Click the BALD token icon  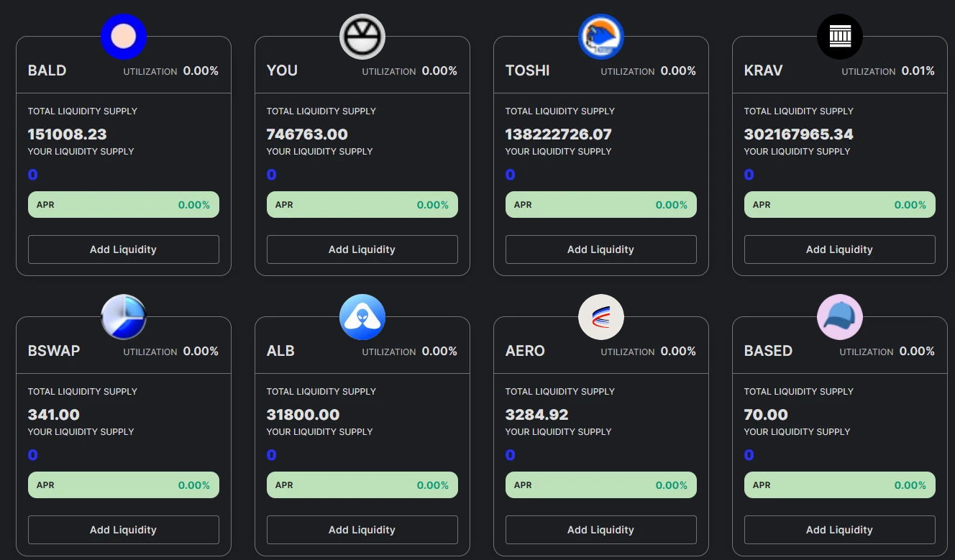tap(124, 37)
